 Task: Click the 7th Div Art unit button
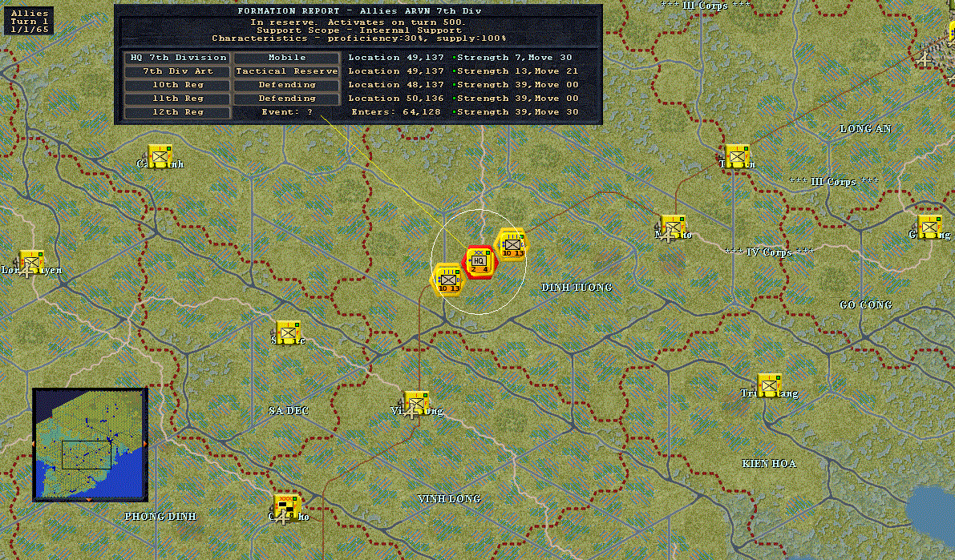177,71
